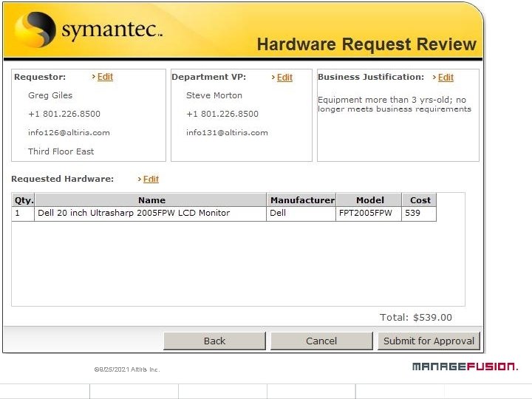This screenshot has width=532, height=399.
Task: Click the Back button
Action: 214,341
